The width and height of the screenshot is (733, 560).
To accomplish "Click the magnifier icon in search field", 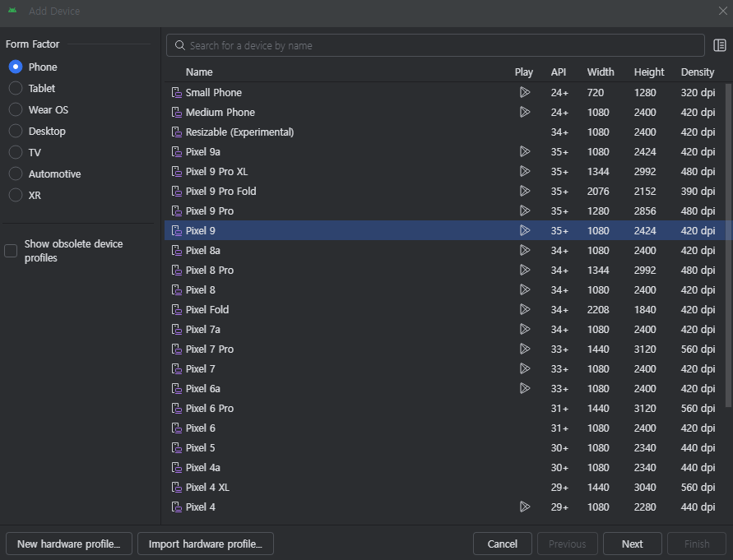I will pos(180,45).
